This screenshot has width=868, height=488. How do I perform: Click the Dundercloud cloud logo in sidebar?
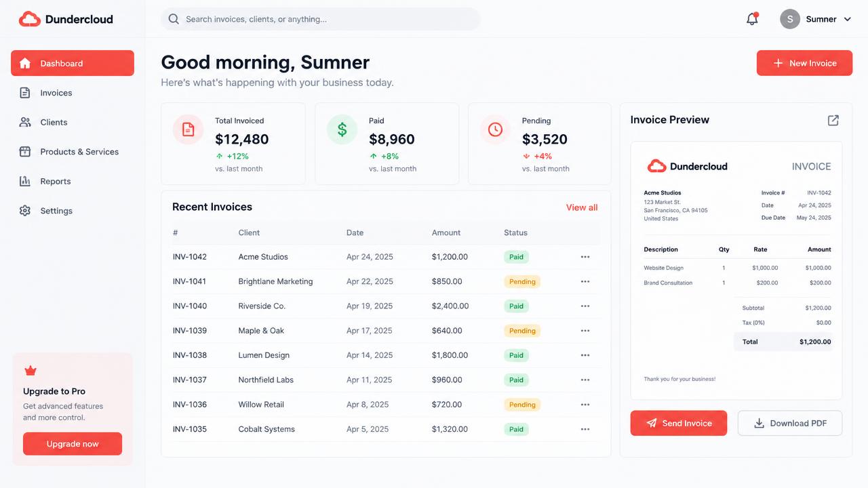pos(30,19)
